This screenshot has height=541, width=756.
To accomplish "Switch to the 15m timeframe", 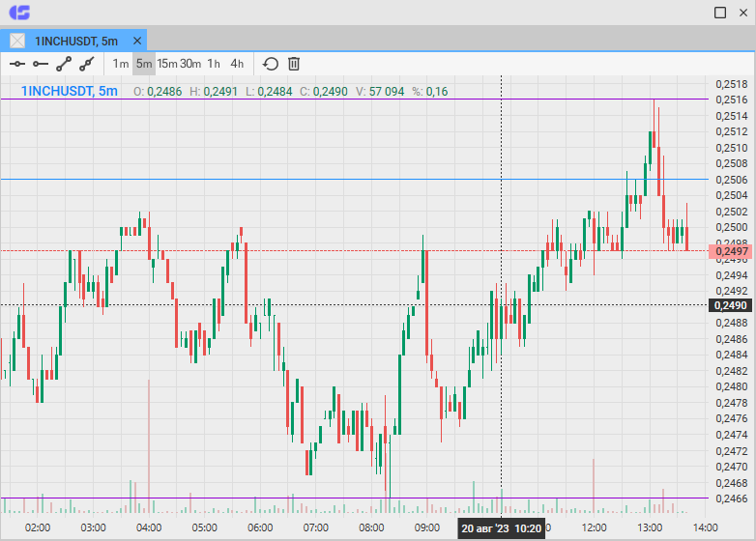I will tap(167, 64).
